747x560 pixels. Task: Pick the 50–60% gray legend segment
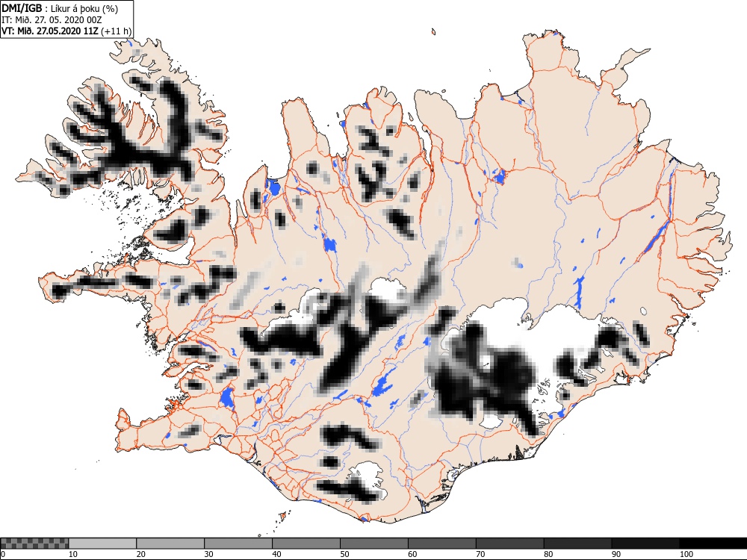point(374,544)
